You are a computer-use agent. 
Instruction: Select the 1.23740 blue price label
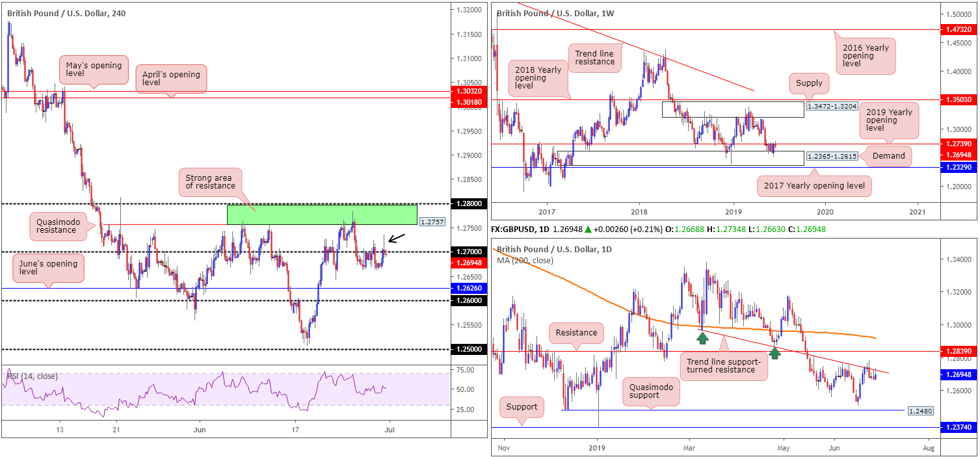click(960, 427)
